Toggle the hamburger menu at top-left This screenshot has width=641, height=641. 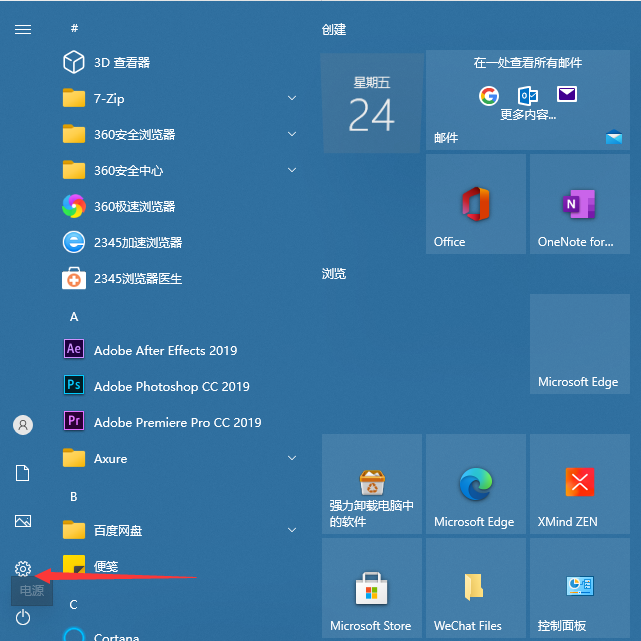pyautogui.click(x=23, y=29)
